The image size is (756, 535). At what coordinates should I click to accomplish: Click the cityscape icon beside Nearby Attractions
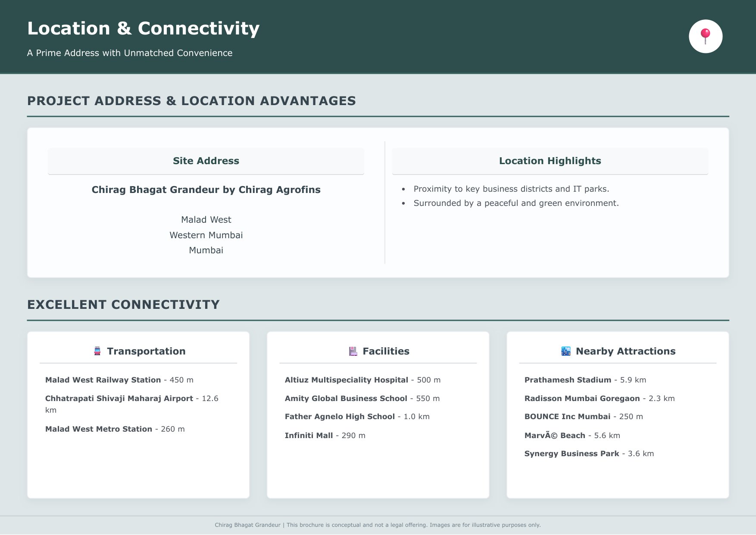(566, 351)
